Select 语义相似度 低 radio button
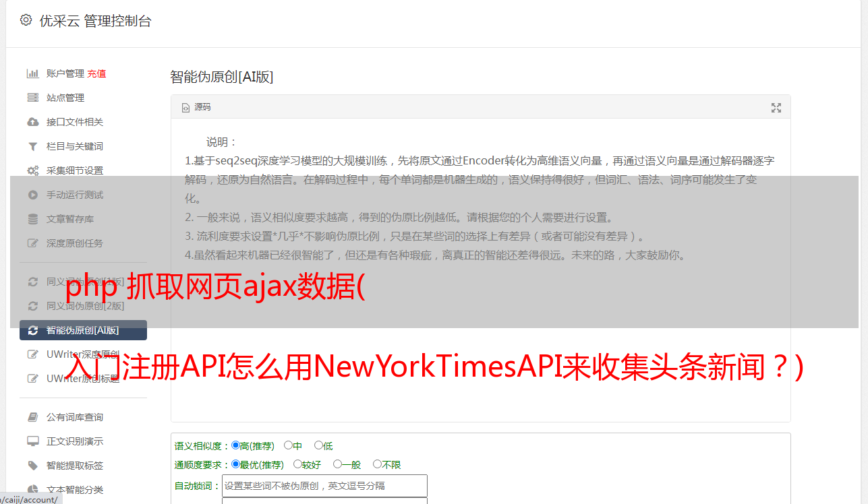The image size is (868, 504). [318, 445]
